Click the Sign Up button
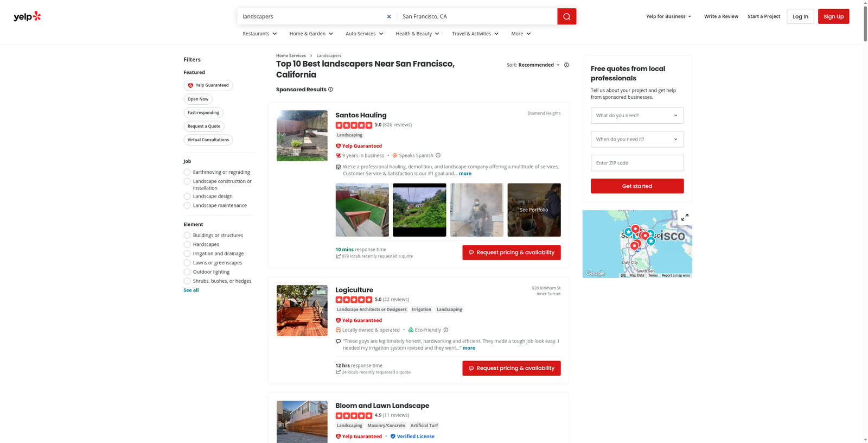The image size is (868, 443). point(833,16)
